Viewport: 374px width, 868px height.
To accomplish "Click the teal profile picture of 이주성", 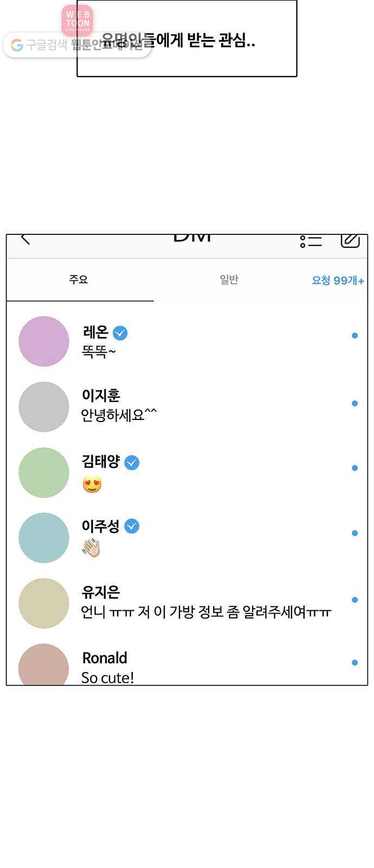I will pyautogui.click(x=44, y=538).
